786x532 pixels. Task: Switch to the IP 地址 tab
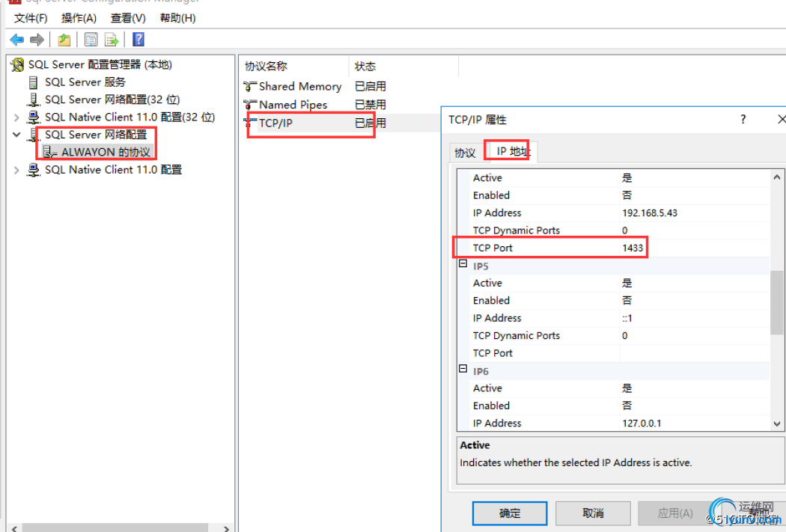click(511, 151)
